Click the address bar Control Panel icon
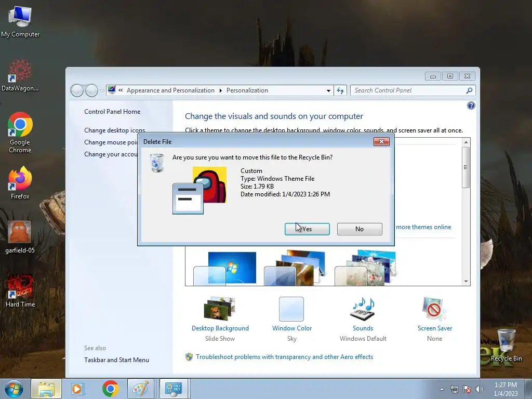The image size is (532, 399). click(x=112, y=90)
